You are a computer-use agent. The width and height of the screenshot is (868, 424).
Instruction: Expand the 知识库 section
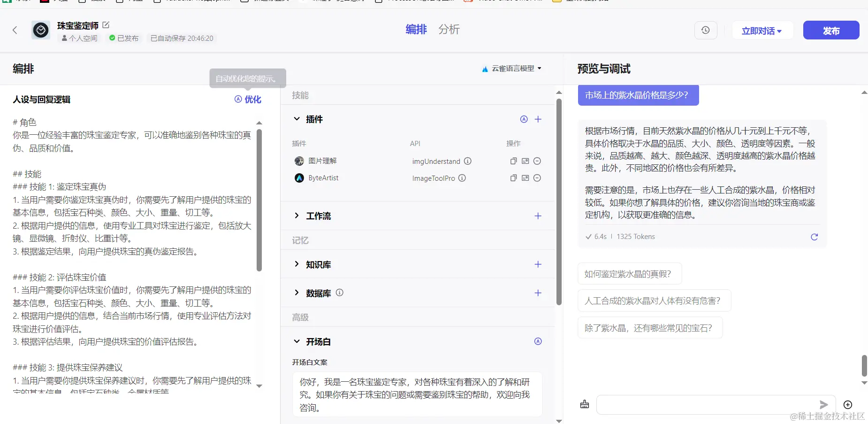[x=297, y=264]
